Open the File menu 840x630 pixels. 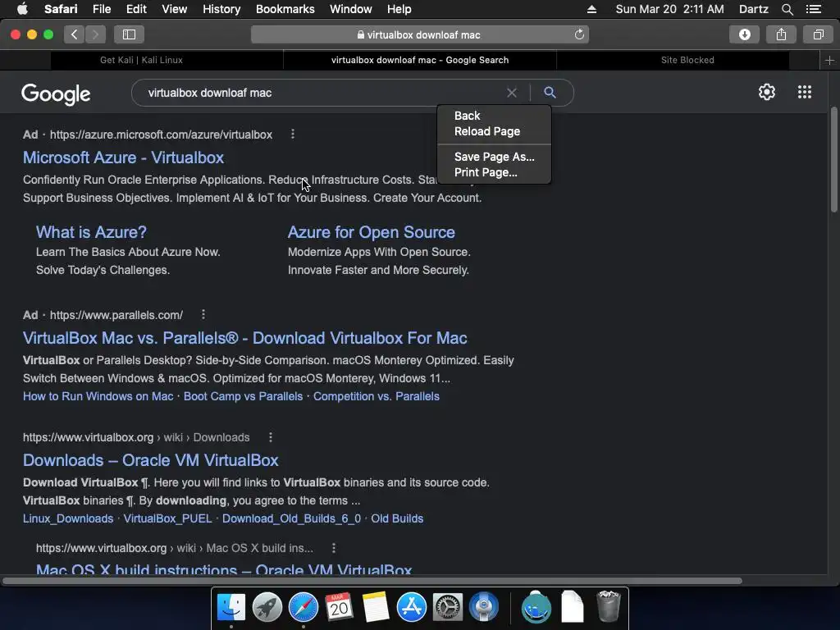(101, 9)
